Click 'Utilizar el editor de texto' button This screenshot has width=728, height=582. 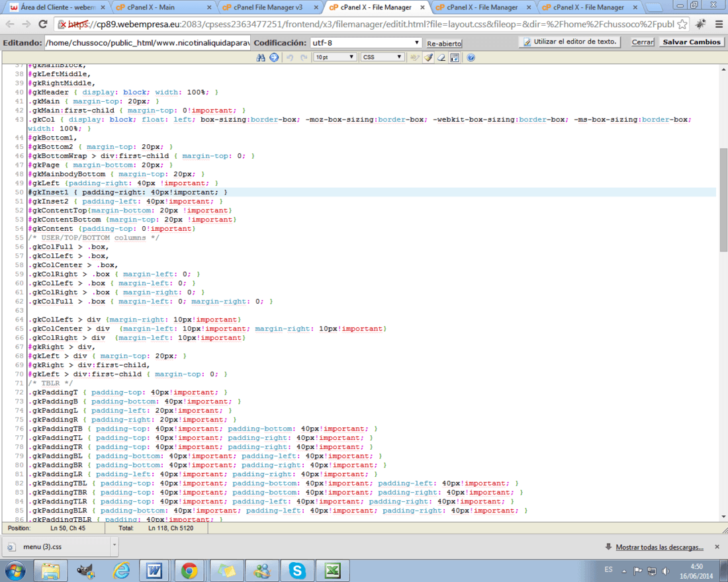coord(570,42)
